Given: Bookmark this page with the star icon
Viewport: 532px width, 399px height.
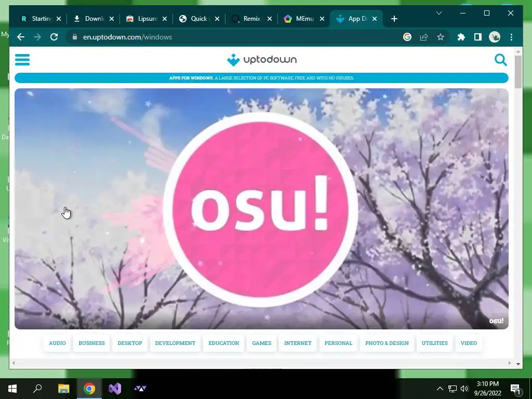Looking at the screenshot, I should [441, 37].
